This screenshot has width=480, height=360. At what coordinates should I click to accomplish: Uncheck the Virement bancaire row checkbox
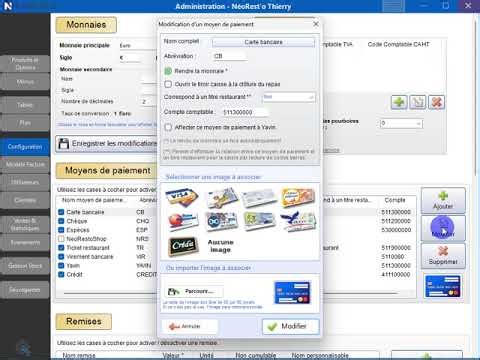point(61,257)
